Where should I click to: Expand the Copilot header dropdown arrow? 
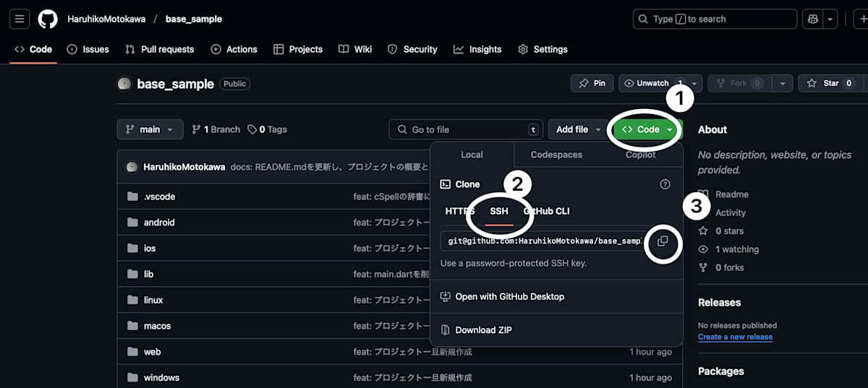coord(830,19)
